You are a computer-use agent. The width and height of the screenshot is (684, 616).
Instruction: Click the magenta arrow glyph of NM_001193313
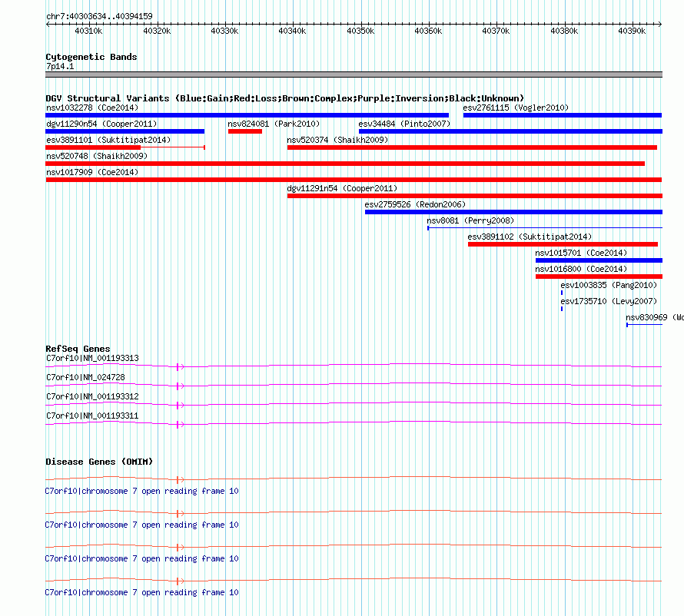180,367
